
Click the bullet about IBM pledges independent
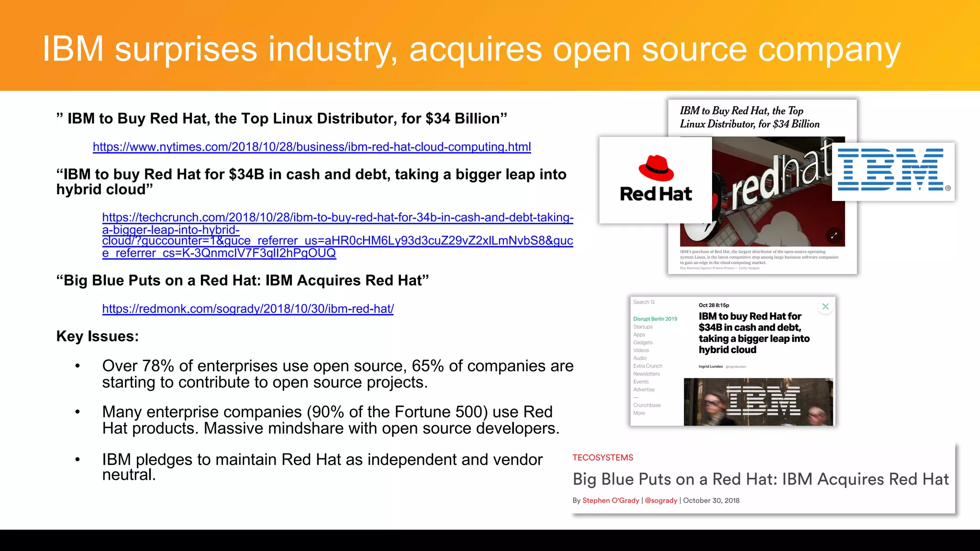[x=323, y=467]
